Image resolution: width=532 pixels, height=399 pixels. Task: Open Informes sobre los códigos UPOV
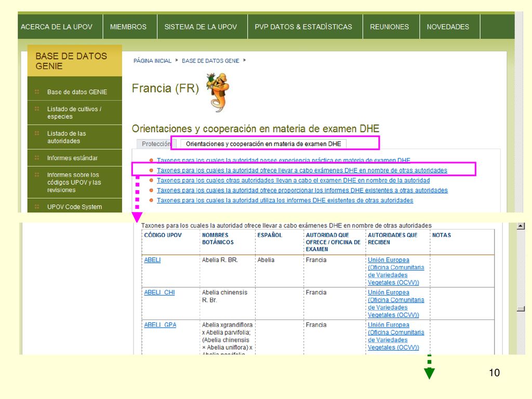(x=74, y=182)
